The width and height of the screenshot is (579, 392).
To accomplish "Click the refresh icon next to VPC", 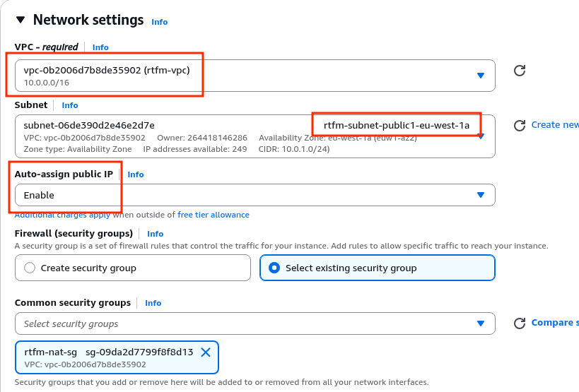I will click(x=519, y=71).
